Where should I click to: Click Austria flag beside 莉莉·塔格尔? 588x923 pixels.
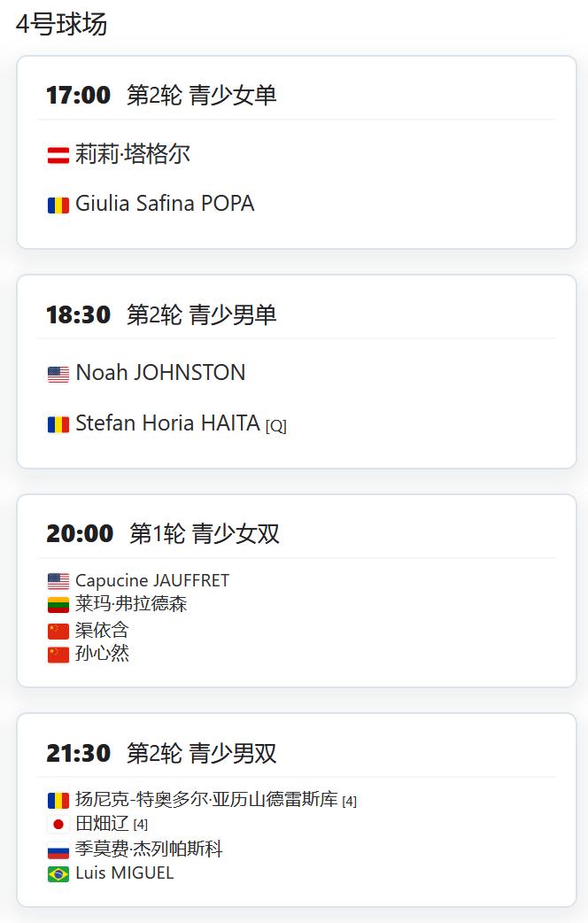pos(58,155)
